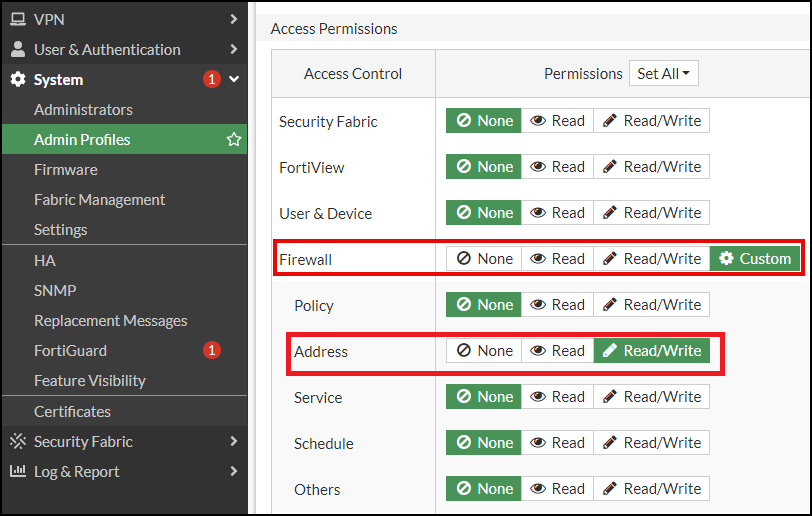Click the red FortiGuard notification badge
Screen dimensions: 812x516
coord(211,350)
